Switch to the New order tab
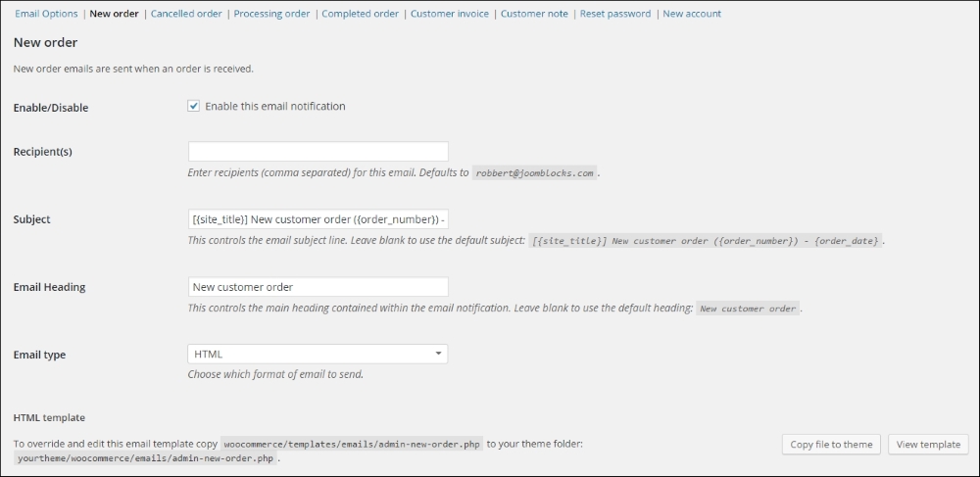Viewport: 980px width, 477px height. click(x=114, y=14)
